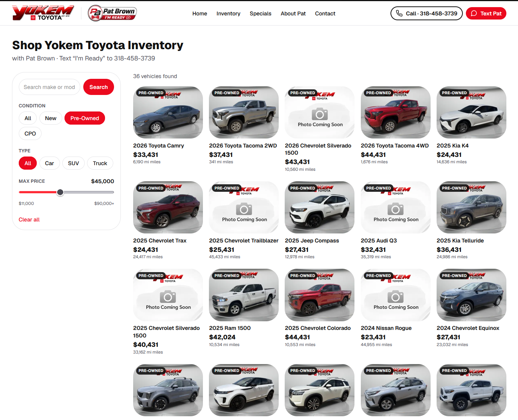Open the 2025 Ram 1500 photo

[x=244, y=295]
